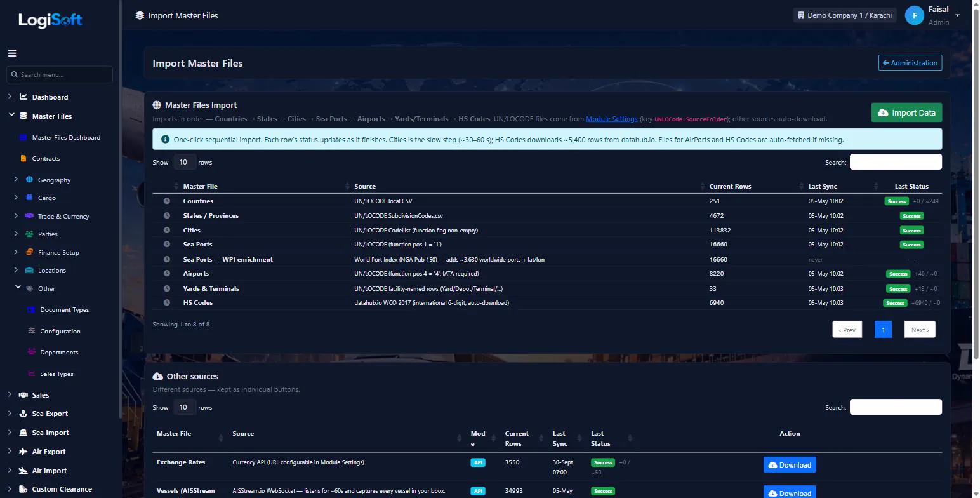Focus the Master Files Import search box

click(x=896, y=162)
